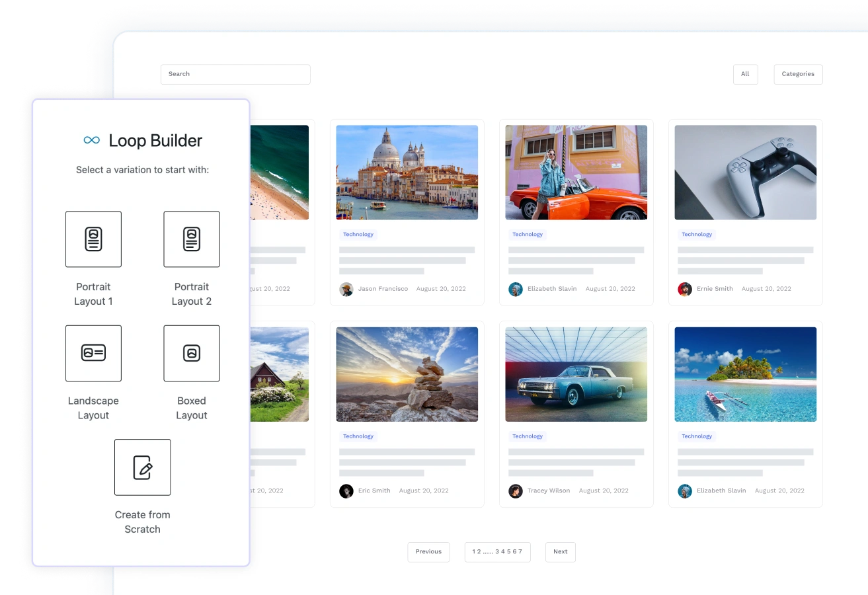Click Technology tag on Eric Smith's post

358,436
